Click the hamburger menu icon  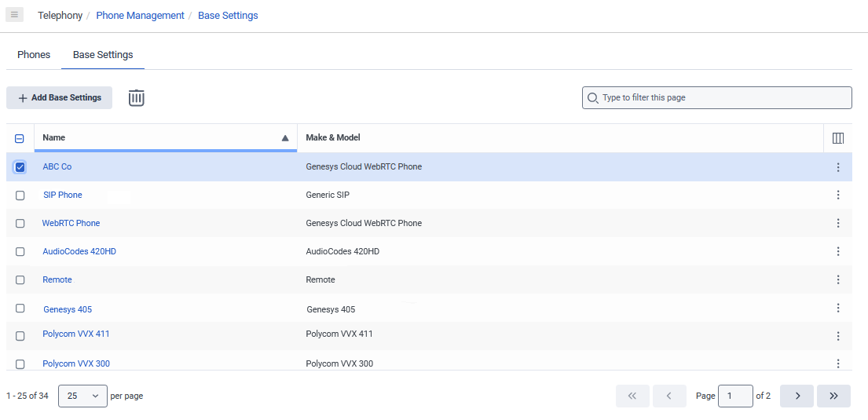pyautogui.click(x=14, y=15)
